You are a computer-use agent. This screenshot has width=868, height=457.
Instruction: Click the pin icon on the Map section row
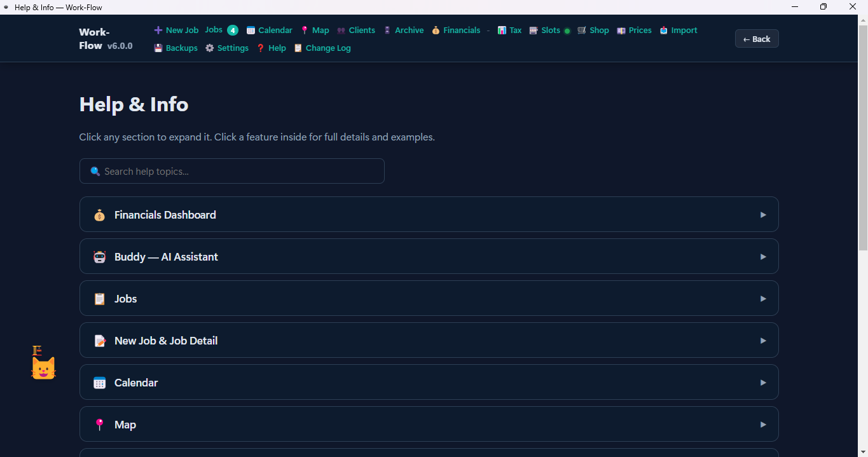pos(99,425)
